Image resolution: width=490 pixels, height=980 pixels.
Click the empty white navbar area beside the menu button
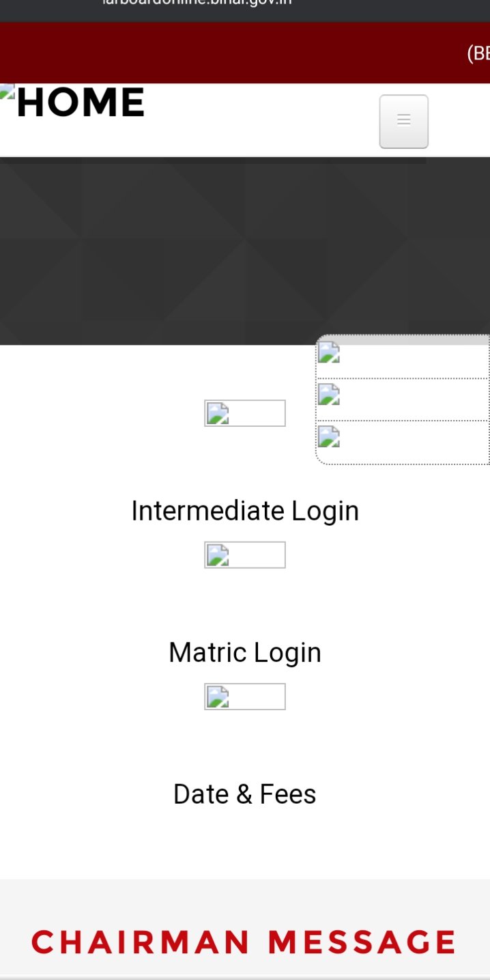pyautogui.click(x=273, y=121)
